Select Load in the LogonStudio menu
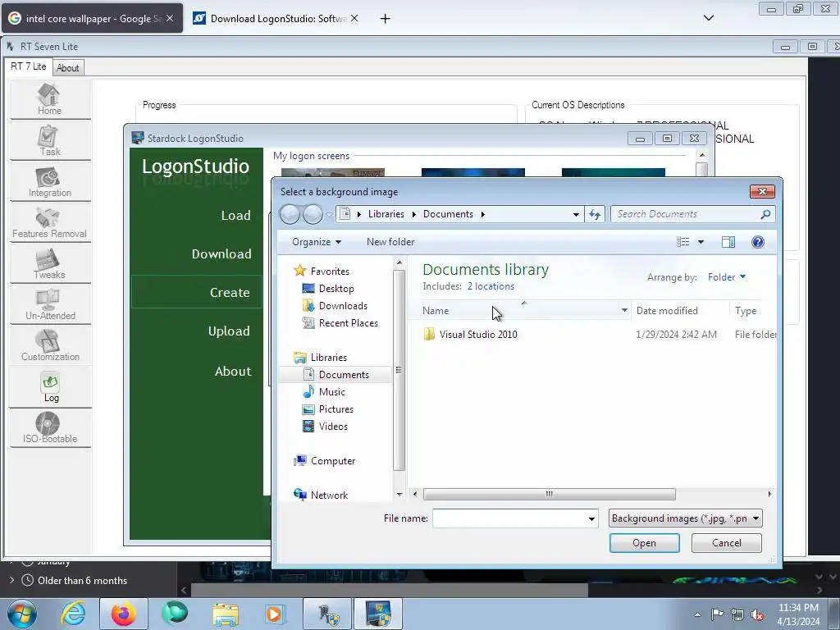The width and height of the screenshot is (840, 630). point(235,216)
